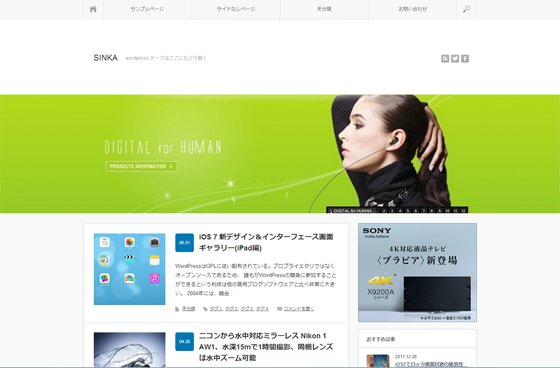Image resolution: width=560 pixels, height=368 pixels.
Task: Open タグ2 tag link
Action: click(x=231, y=309)
